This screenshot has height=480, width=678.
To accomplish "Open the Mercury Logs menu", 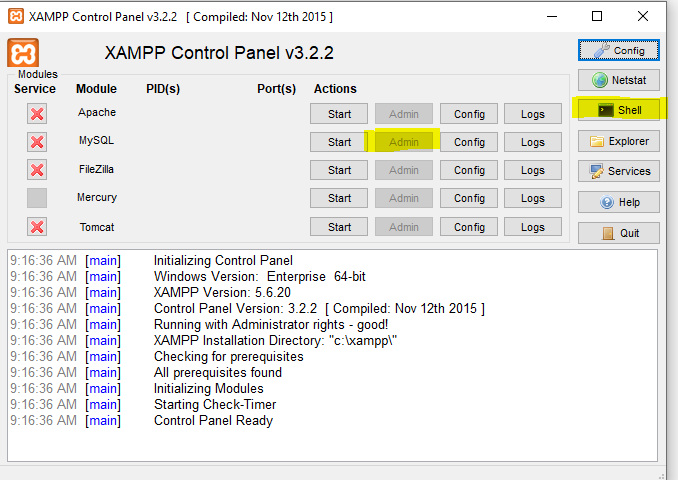I will coord(533,198).
